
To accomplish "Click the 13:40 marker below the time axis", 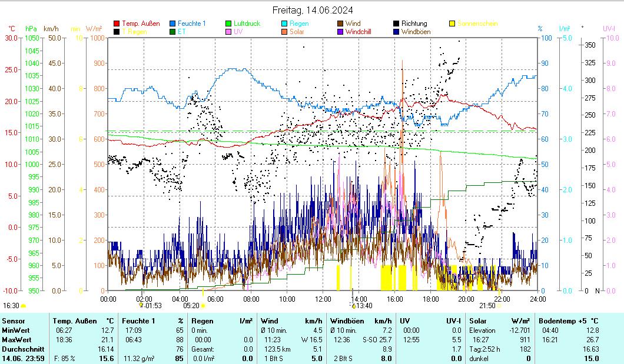I will tap(361, 306).
